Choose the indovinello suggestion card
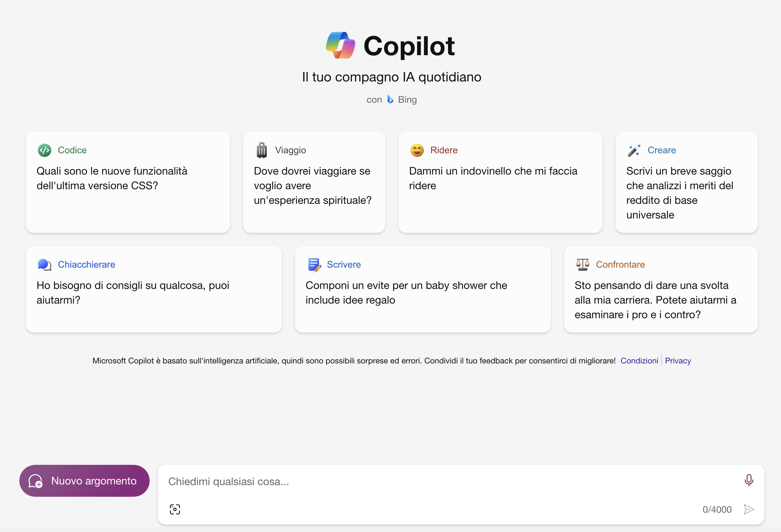 coord(500,182)
